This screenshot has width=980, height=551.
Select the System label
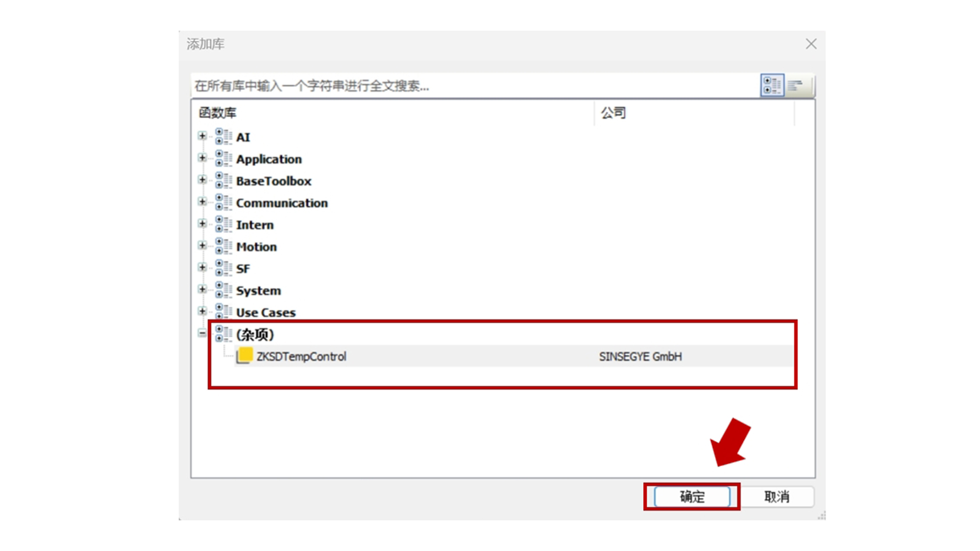click(x=258, y=291)
